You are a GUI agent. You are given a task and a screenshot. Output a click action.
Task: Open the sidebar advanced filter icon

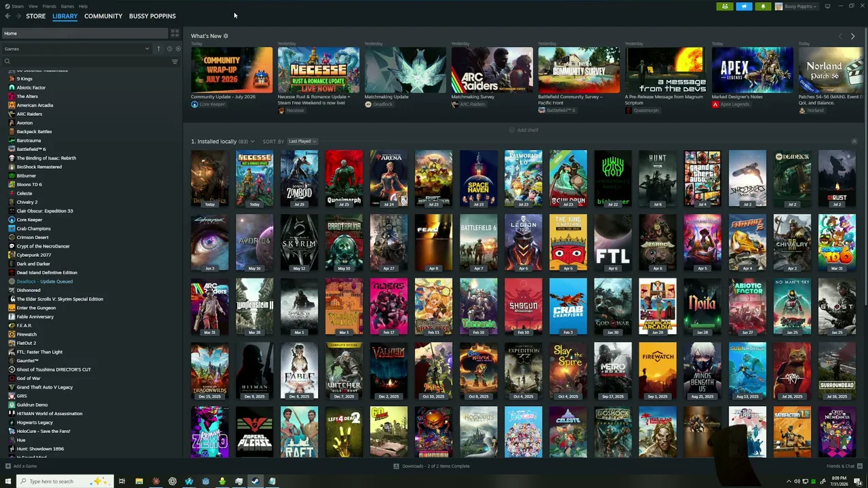coord(175,62)
